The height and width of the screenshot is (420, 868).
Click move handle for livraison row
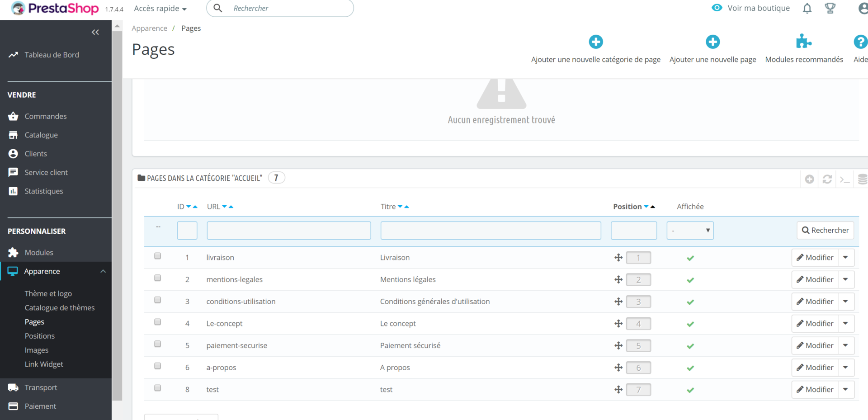(618, 258)
